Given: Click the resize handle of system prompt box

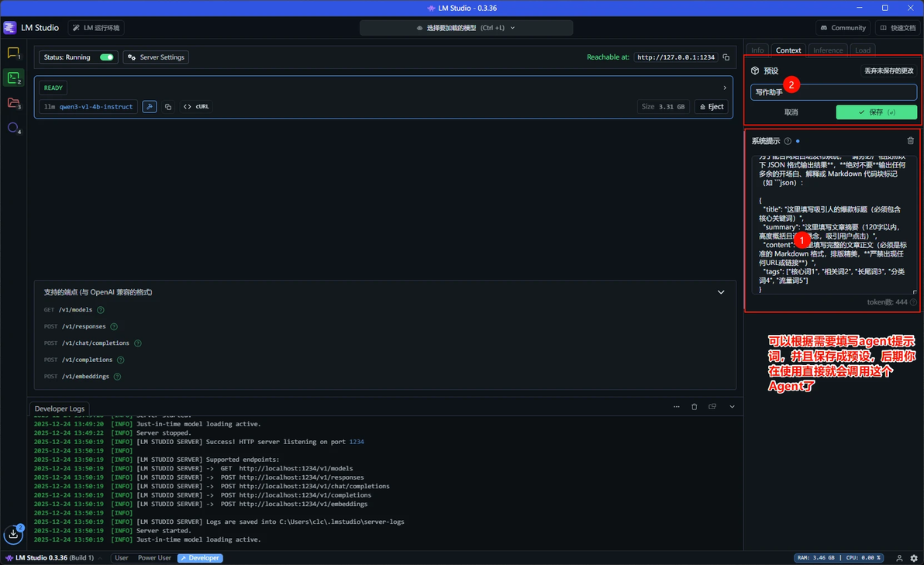Looking at the screenshot, I should [915, 291].
